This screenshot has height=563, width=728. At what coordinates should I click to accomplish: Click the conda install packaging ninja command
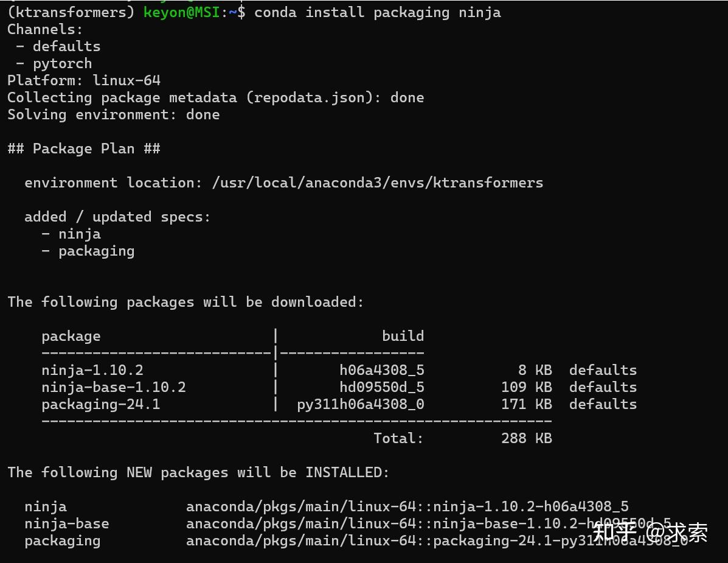378,13
